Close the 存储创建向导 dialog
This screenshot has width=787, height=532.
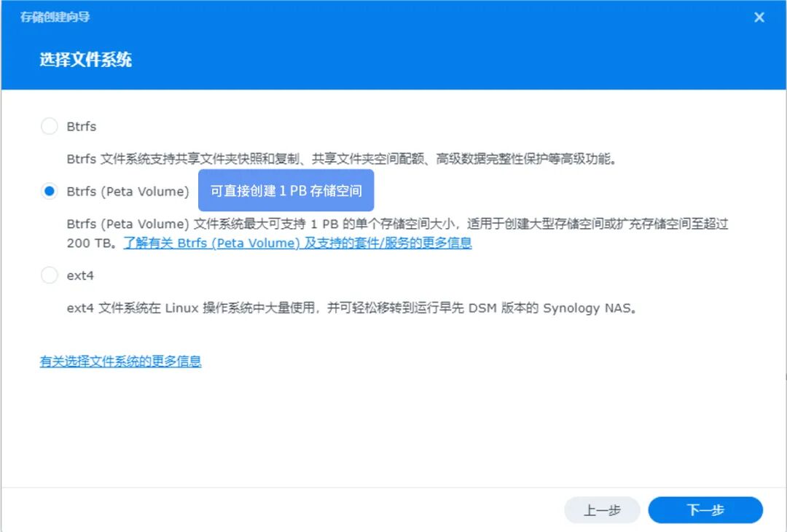(759, 17)
